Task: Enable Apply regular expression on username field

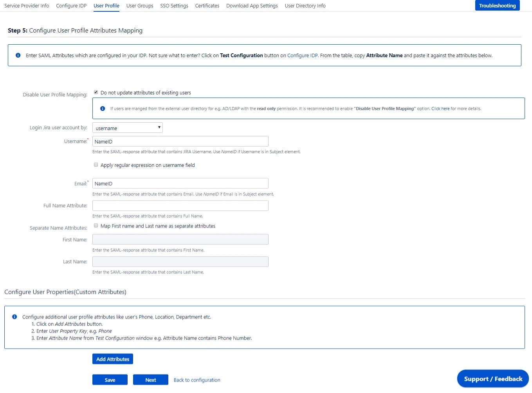Action: (96, 165)
